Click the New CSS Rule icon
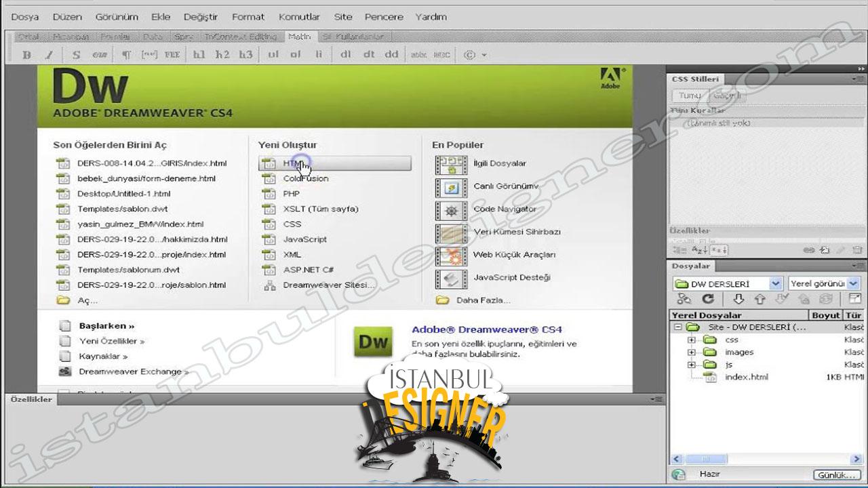The height and width of the screenshot is (488, 868). pyautogui.click(x=825, y=250)
